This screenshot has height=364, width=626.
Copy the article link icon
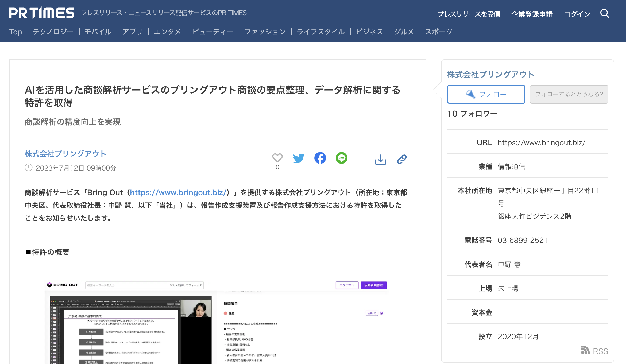click(402, 159)
